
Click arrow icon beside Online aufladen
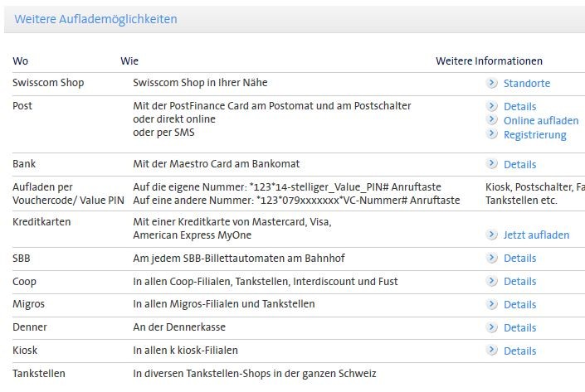[x=492, y=120]
